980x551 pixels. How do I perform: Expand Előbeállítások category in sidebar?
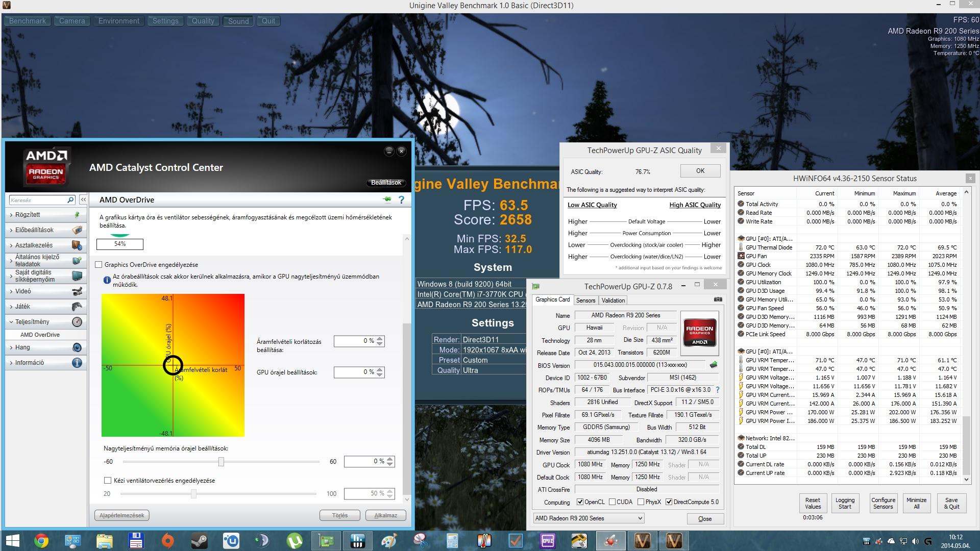pyautogui.click(x=46, y=230)
